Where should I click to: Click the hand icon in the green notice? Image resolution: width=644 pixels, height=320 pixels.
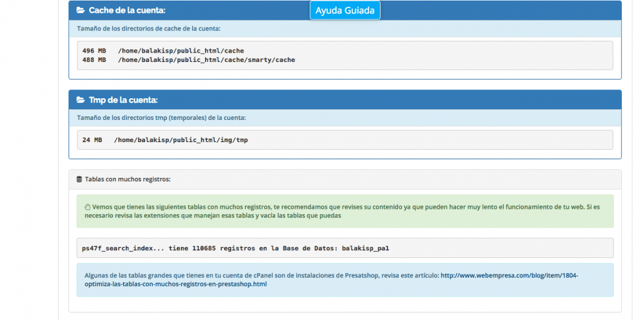click(x=87, y=207)
